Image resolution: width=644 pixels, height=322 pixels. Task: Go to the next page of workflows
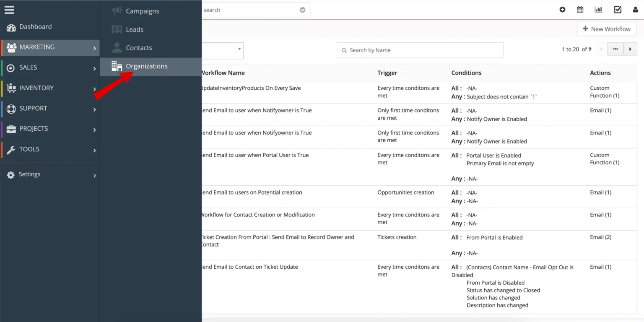pyautogui.click(x=631, y=49)
